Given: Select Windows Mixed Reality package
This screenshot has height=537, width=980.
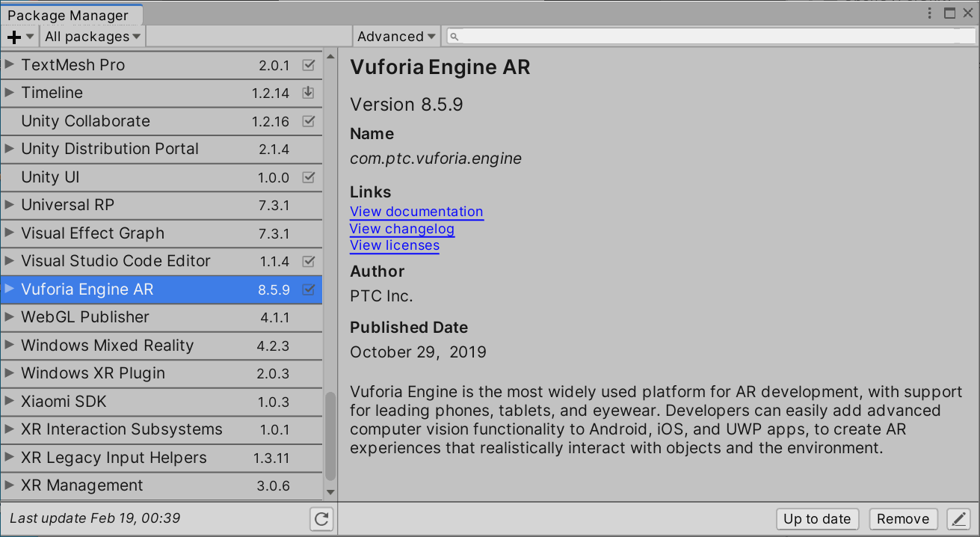Looking at the screenshot, I should [161, 346].
